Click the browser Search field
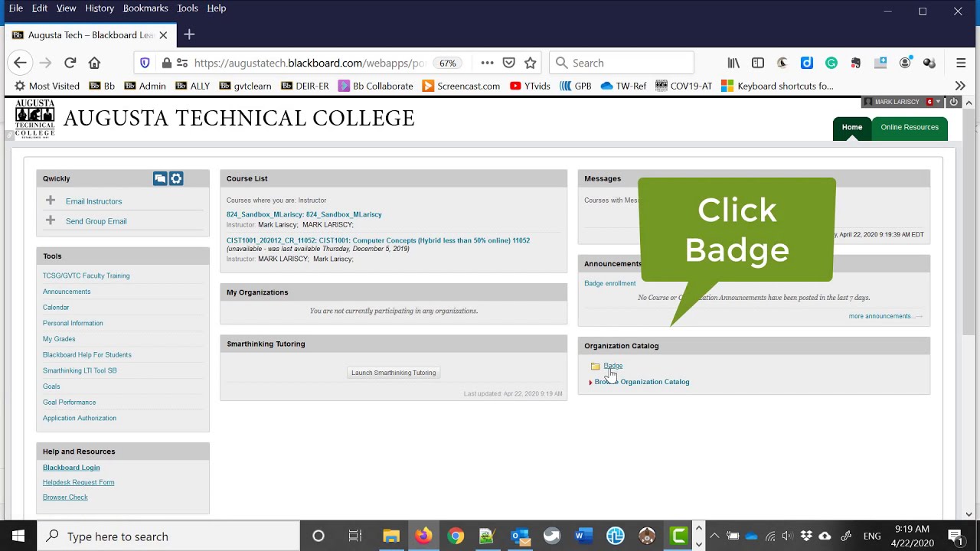 click(x=622, y=63)
